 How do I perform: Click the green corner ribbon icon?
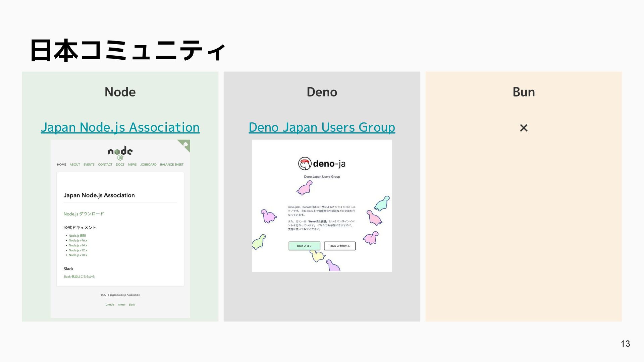(185, 145)
